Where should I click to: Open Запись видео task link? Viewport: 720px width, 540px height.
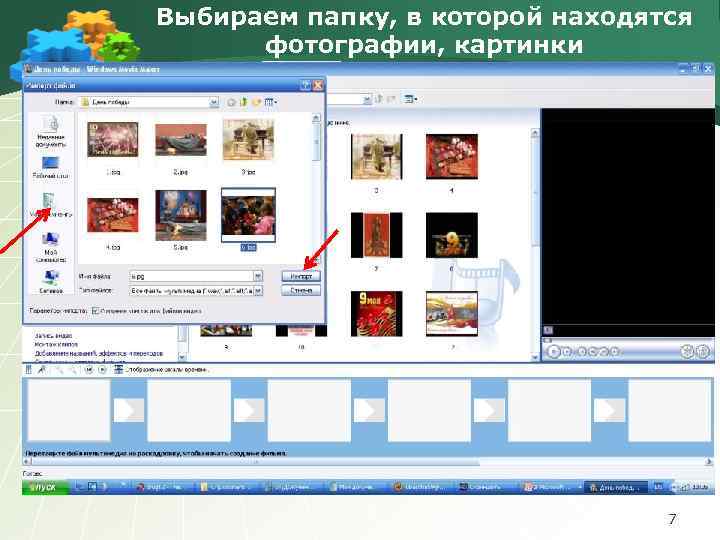[53, 336]
